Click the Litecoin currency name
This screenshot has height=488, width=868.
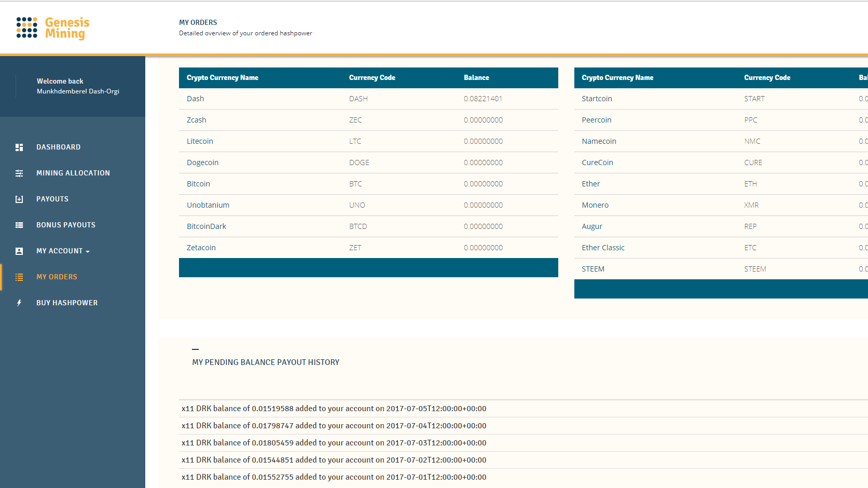(x=200, y=141)
